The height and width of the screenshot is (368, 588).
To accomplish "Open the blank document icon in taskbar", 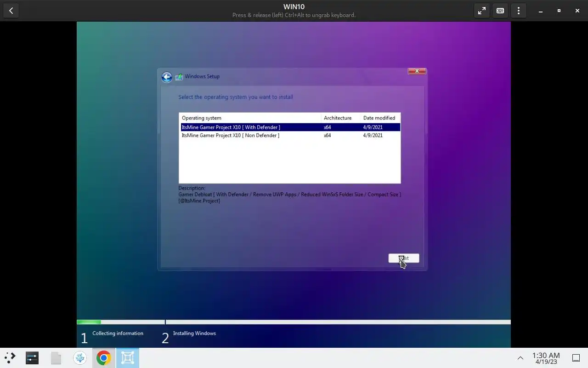I will (56, 358).
